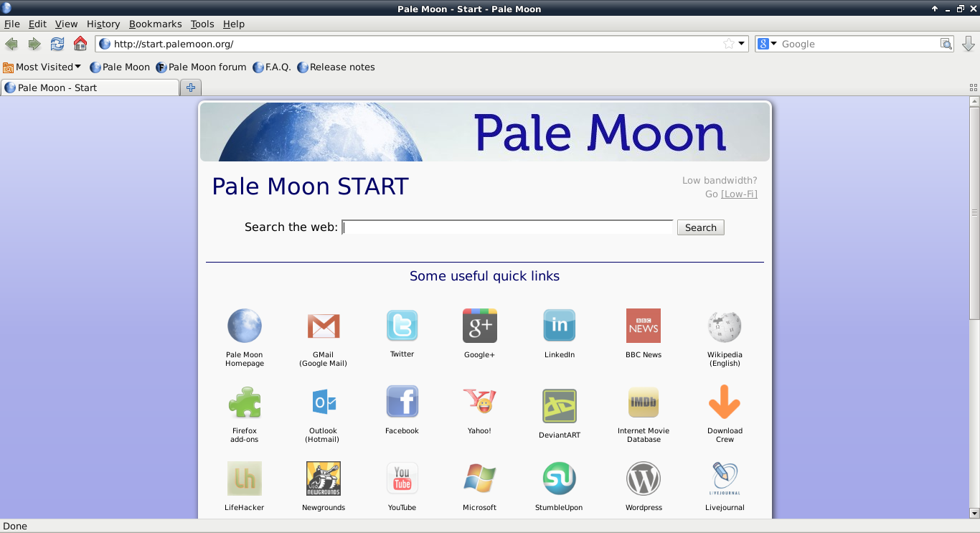Click the Forward navigation arrow
Image resolution: width=980 pixels, height=533 pixels.
pos(34,44)
